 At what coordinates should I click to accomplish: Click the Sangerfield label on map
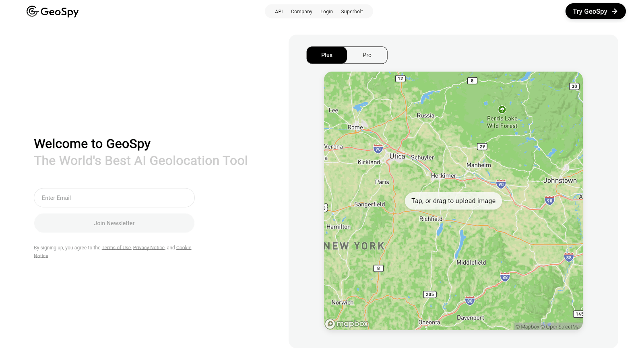(369, 204)
